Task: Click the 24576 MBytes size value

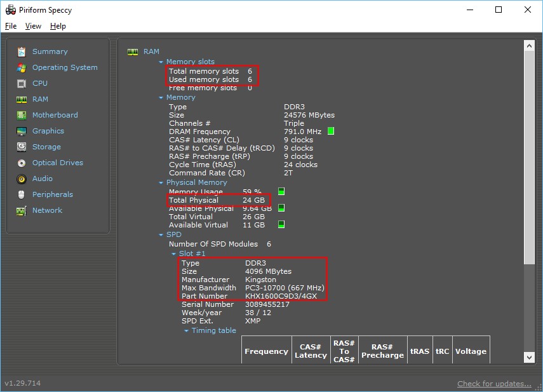Action: click(x=309, y=116)
